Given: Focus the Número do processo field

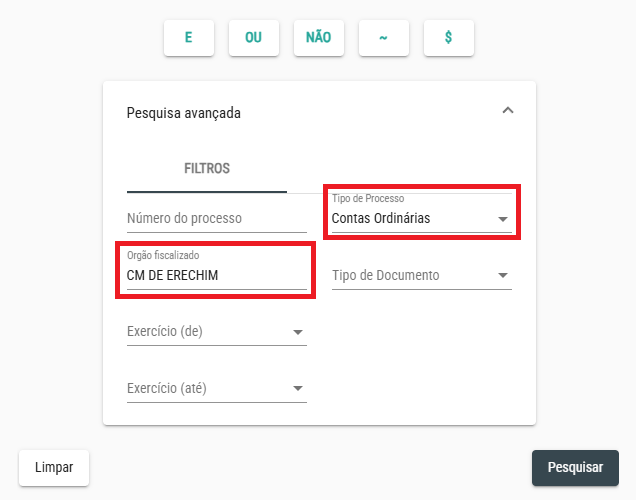Looking at the screenshot, I should [x=217, y=218].
